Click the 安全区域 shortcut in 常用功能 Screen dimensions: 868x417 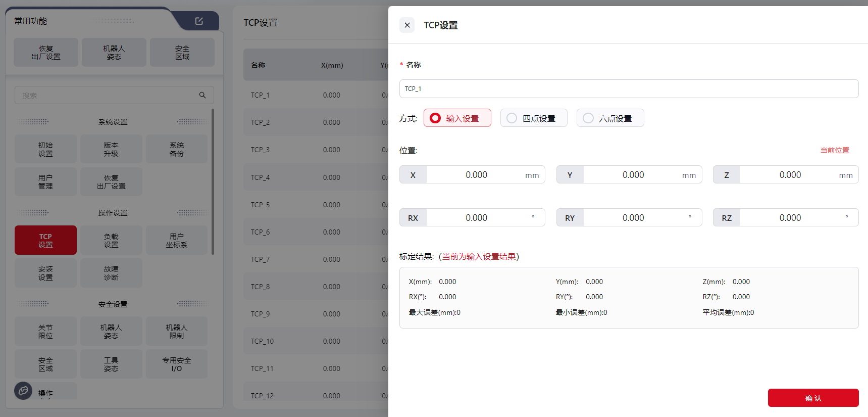pyautogui.click(x=182, y=53)
